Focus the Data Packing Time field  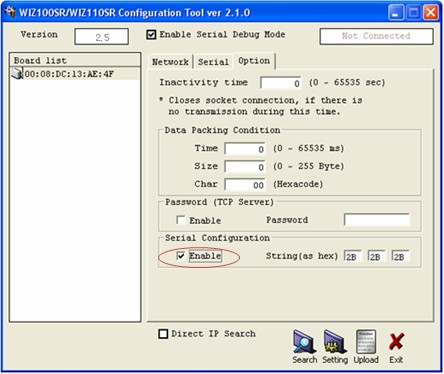click(x=245, y=149)
